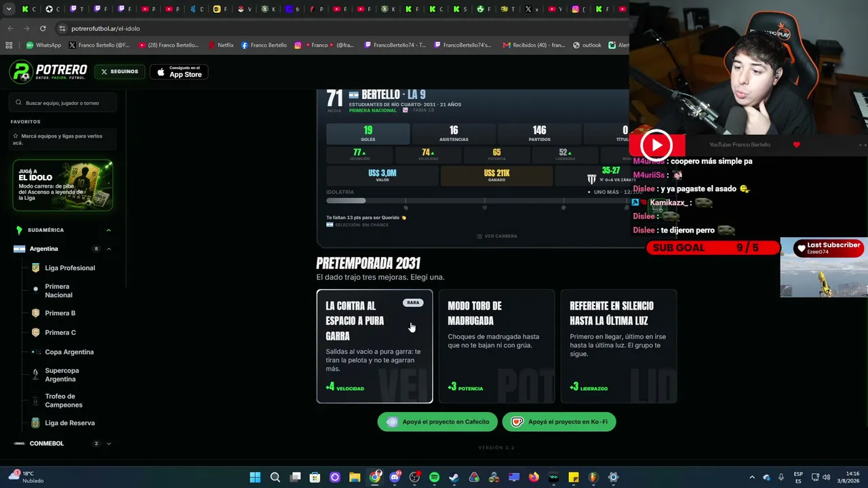This screenshot has width=868, height=488.
Task: Open the Netflix bookmark
Action: tap(220, 45)
